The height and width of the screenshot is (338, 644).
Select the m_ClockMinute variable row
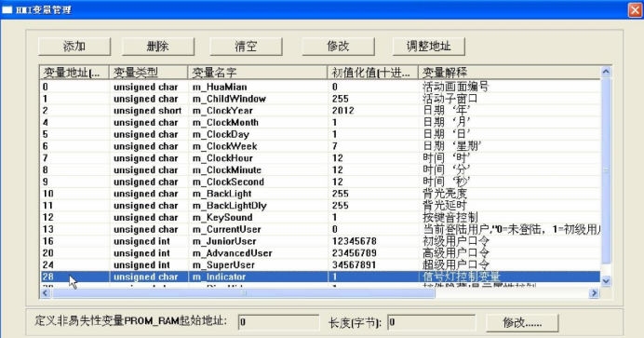point(320,170)
